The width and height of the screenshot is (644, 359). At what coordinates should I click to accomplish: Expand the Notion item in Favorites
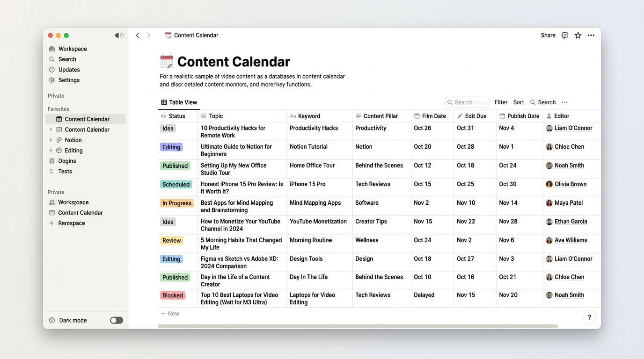tap(51, 140)
